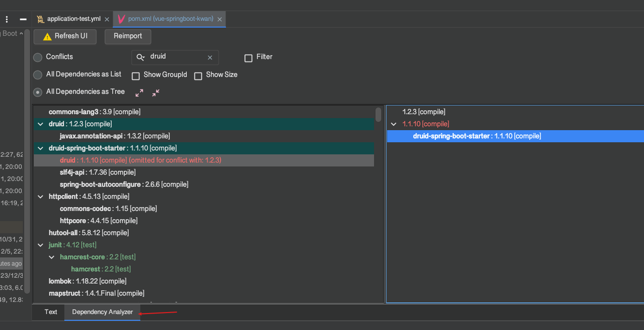The image size is (644, 330).
Task: Collapse the httpclient dependency node
Action: [x=41, y=197]
